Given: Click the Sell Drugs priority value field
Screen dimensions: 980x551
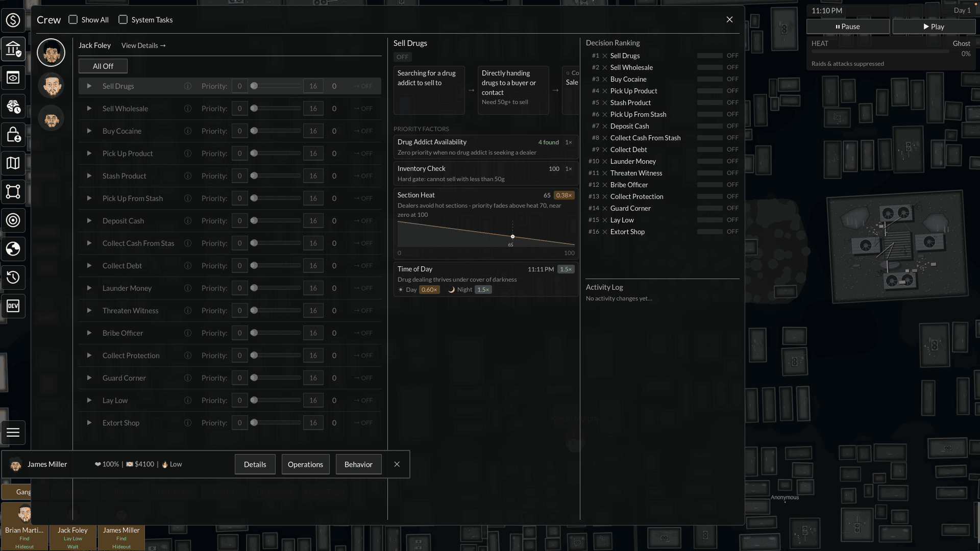Looking at the screenshot, I should (239, 86).
